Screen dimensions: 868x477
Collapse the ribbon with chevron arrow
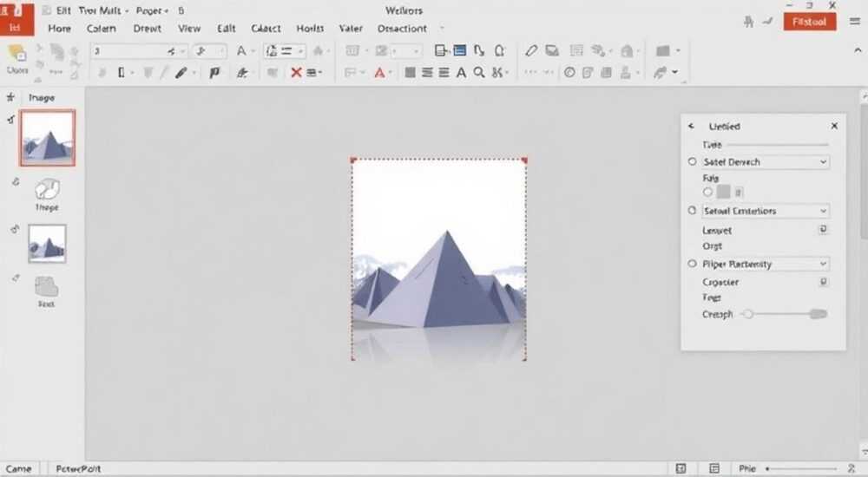858,50
